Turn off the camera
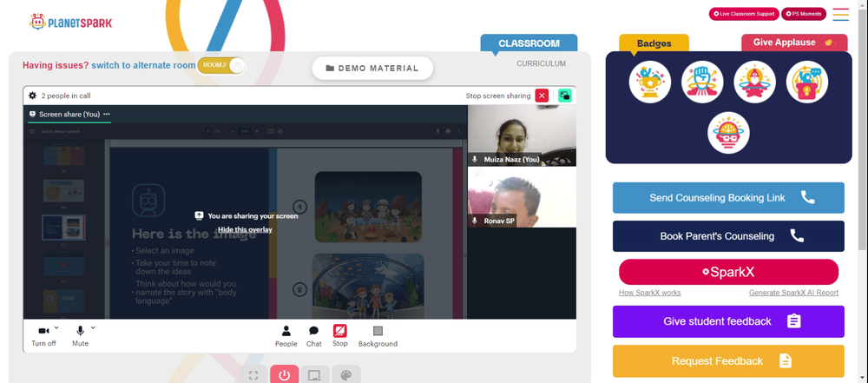The width and height of the screenshot is (868, 383). click(43, 336)
